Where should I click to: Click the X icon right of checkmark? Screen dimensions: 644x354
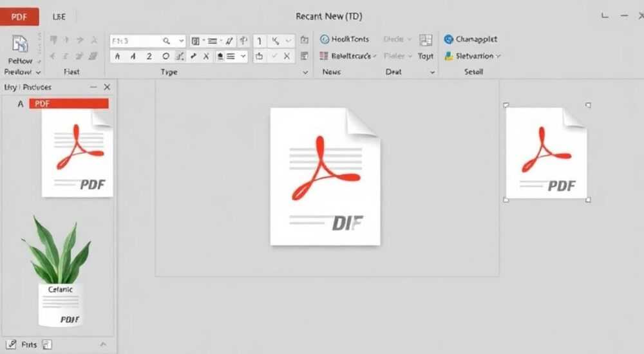tap(287, 56)
